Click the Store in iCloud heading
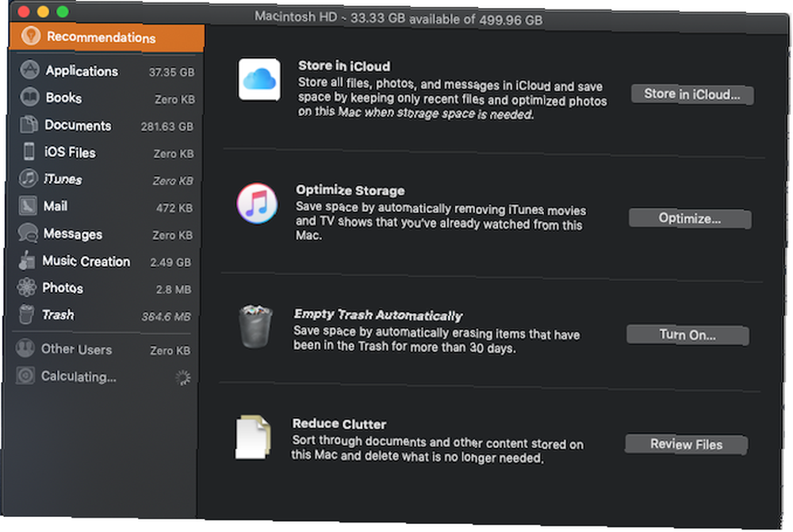 [x=344, y=66]
